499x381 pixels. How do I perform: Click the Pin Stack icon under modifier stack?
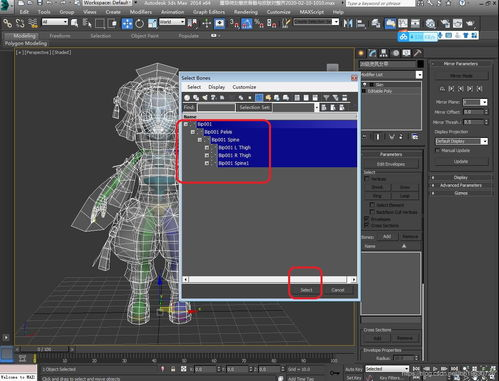click(x=365, y=137)
